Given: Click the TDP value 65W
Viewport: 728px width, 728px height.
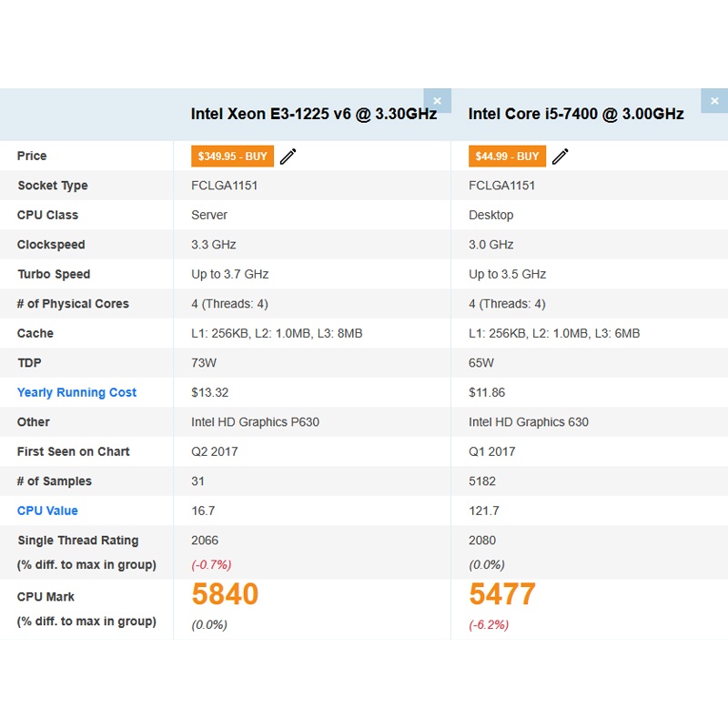Looking at the screenshot, I should pos(481,363).
